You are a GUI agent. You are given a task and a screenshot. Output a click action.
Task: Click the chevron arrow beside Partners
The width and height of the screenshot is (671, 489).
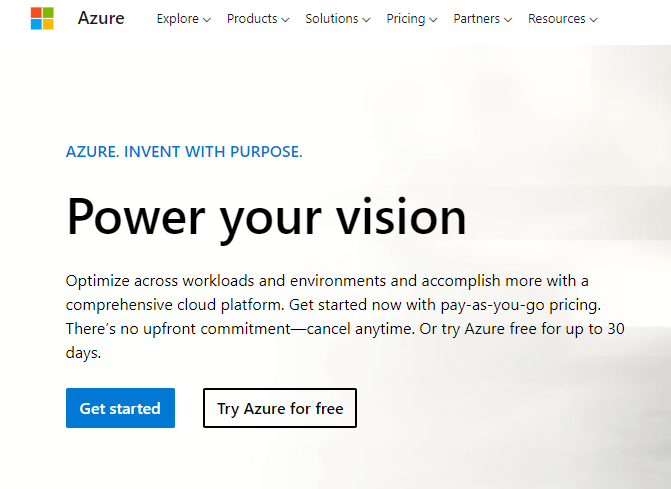pyautogui.click(x=508, y=20)
